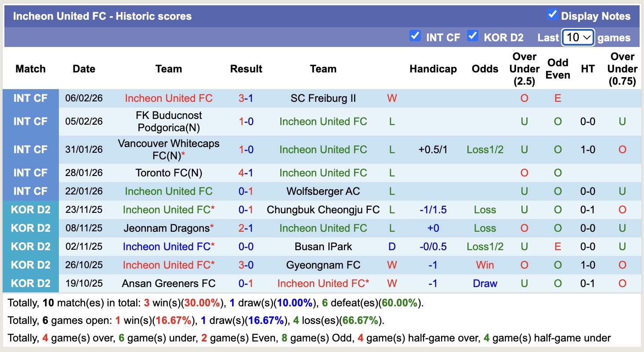Open the Last games count dropdown
This screenshot has height=352, width=644.
pyautogui.click(x=577, y=38)
